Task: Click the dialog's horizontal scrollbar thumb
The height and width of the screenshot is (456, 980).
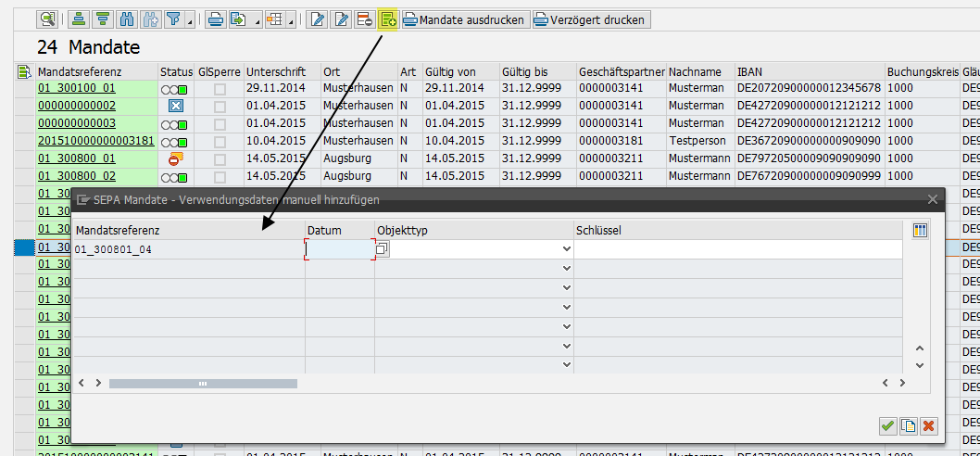Action: click(203, 383)
